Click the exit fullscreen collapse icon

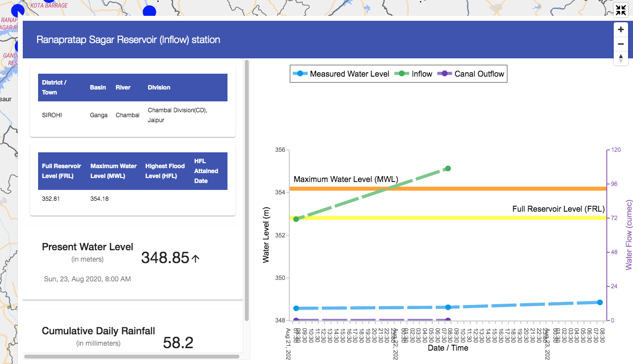(621, 10)
